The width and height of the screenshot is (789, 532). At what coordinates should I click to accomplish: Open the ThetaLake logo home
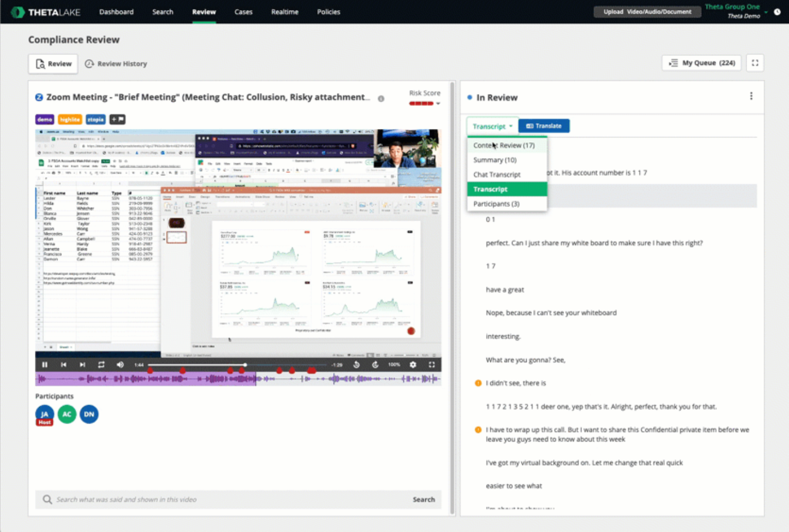(x=45, y=12)
